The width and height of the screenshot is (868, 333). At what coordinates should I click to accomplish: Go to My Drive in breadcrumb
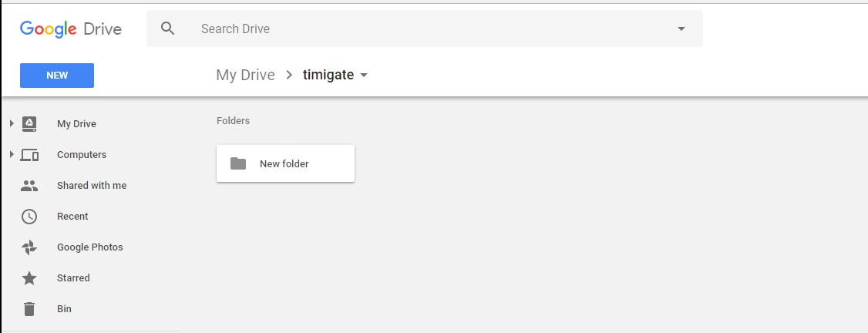245,75
